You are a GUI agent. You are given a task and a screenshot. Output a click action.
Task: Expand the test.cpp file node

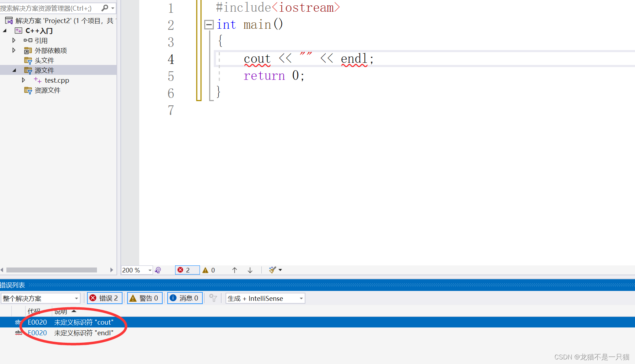[23, 80]
